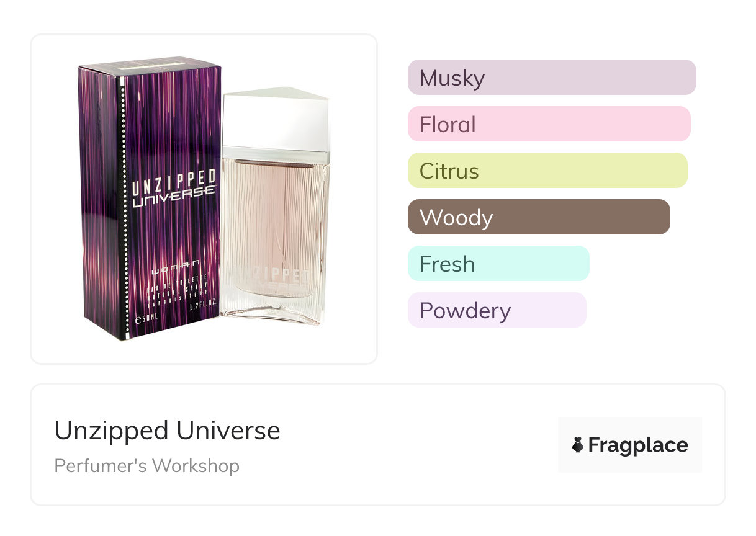756x536 pixels.
Task: Choose the yellow-green Citrus accord bar
Action: [547, 171]
